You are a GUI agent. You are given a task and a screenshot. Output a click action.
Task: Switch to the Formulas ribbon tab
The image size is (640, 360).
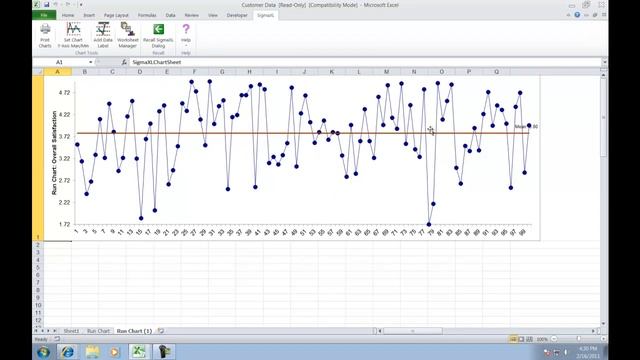coord(147,15)
